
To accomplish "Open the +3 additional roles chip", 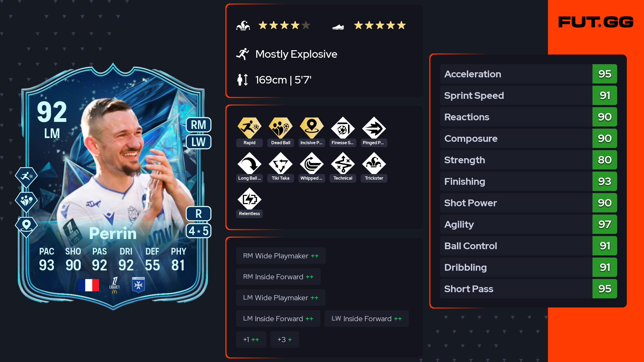I will click(x=284, y=339).
